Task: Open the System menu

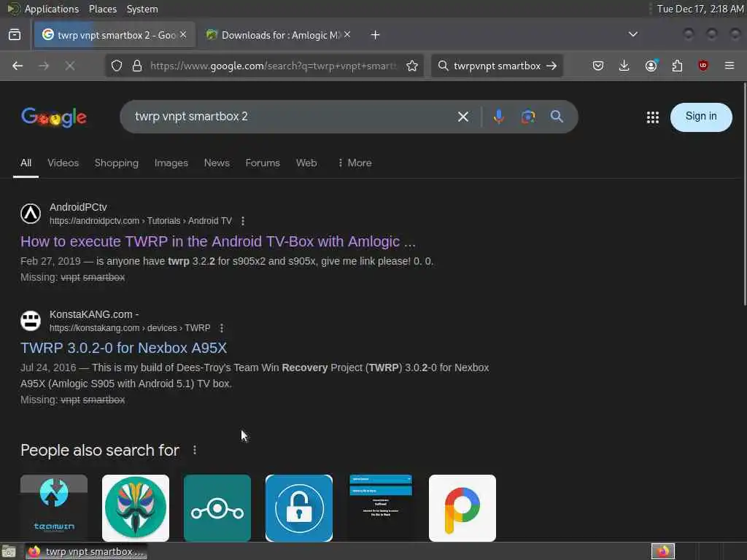Action: pos(142,9)
